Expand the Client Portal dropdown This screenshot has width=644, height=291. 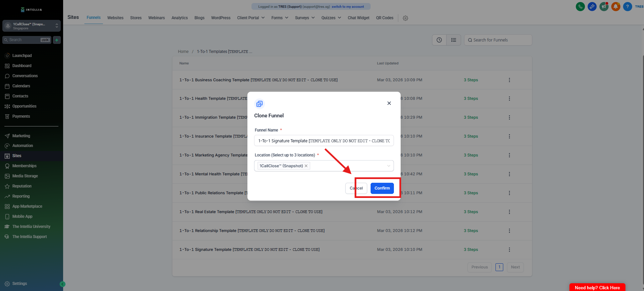tap(251, 18)
